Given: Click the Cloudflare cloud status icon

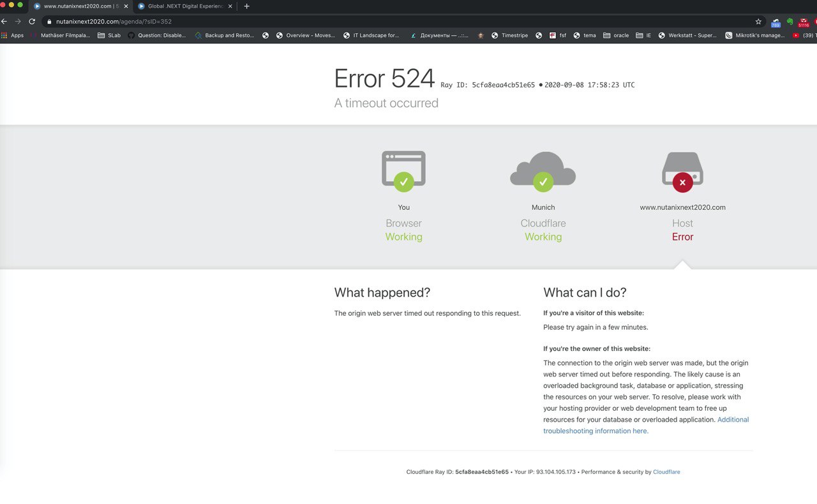Looking at the screenshot, I should (543, 171).
